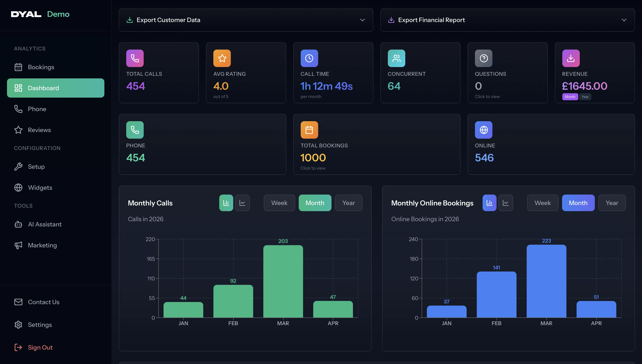Viewport: 642px width, 364px height.
Task: Click the FEB bar in Online Bookings chart
Action: click(497, 295)
